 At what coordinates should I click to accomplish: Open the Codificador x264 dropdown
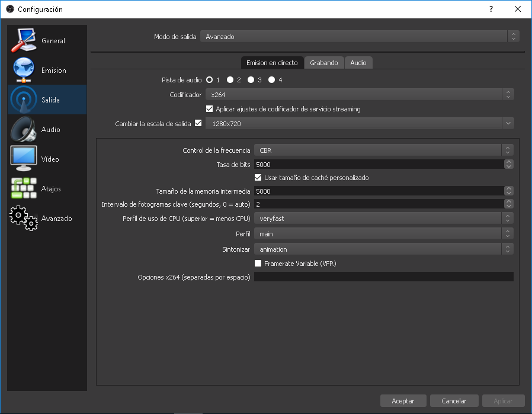point(360,95)
